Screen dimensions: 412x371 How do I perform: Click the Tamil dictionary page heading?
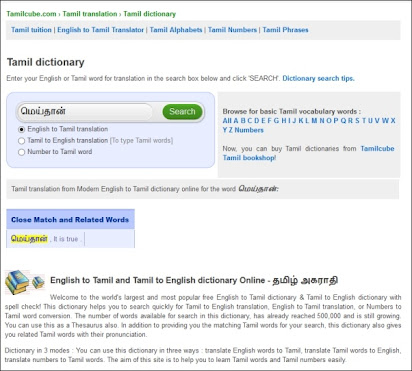(x=46, y=62)
